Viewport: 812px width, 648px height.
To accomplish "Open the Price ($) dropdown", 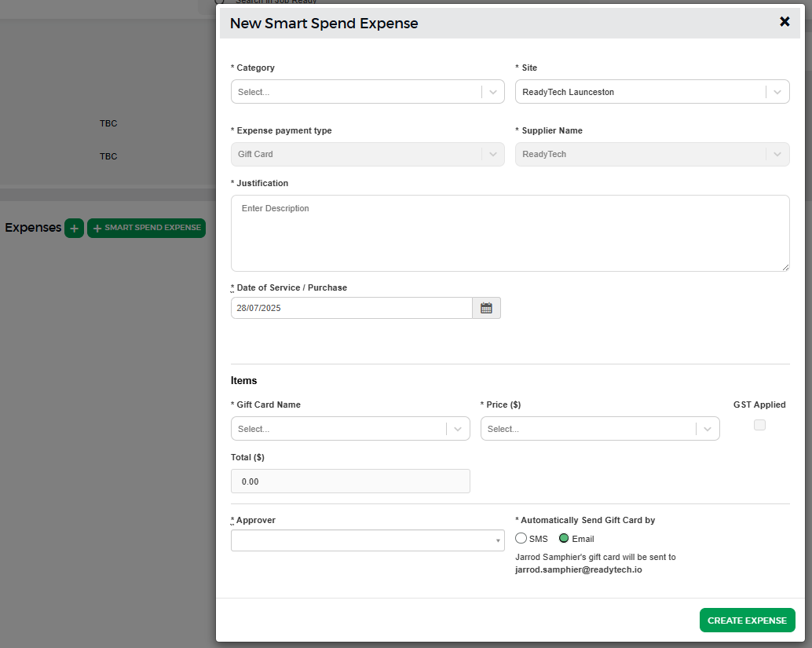I will click(600, 429).
